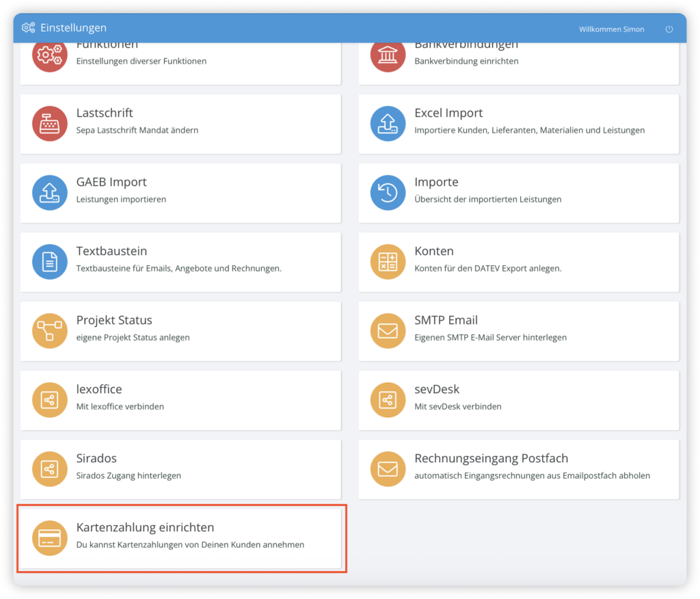This screenshot has height=599, width=700.
Task: Click the Einstellungen header title
Action: point(73,28)
